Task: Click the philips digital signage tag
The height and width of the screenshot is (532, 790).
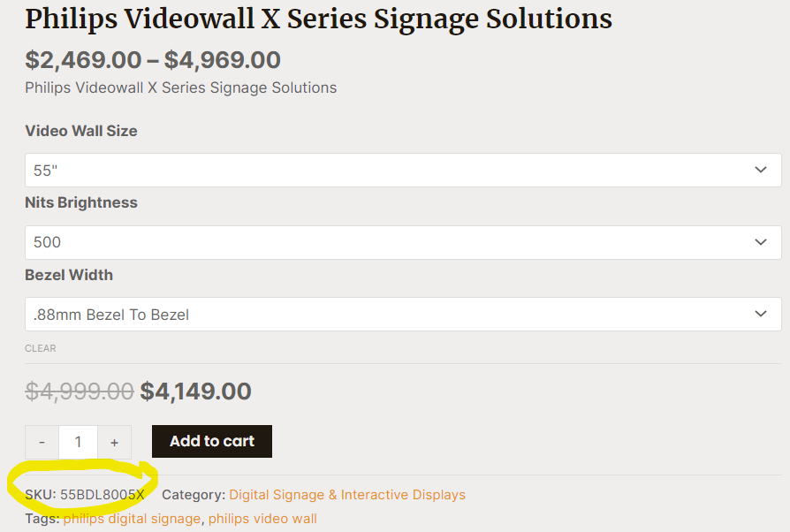Action: 133,518
